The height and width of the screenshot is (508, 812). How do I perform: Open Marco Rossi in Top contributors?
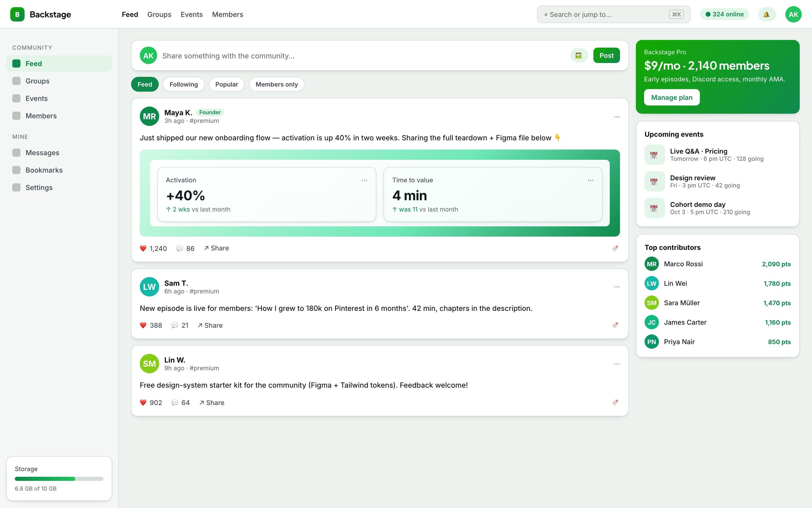pos(717,264)
